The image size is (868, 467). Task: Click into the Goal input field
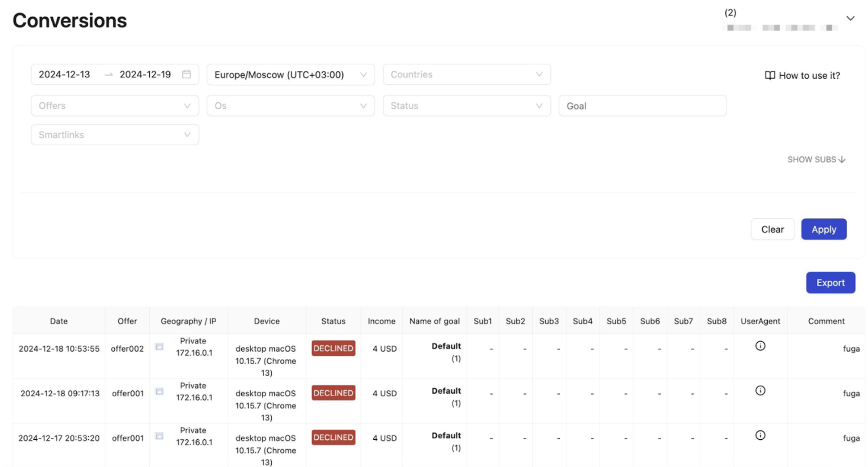tap(642, 106)
